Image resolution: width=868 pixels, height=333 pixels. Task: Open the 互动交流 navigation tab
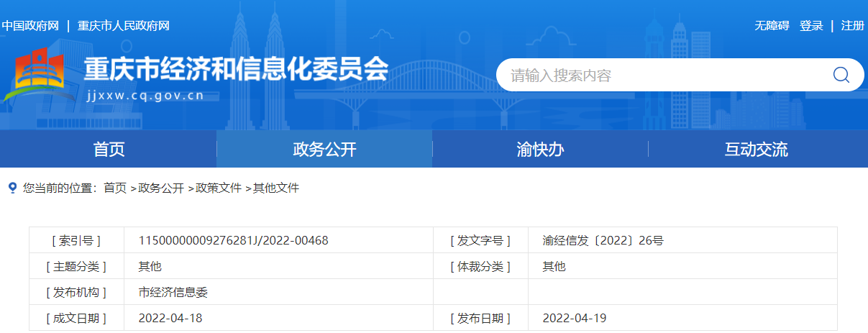coord(756,150)
